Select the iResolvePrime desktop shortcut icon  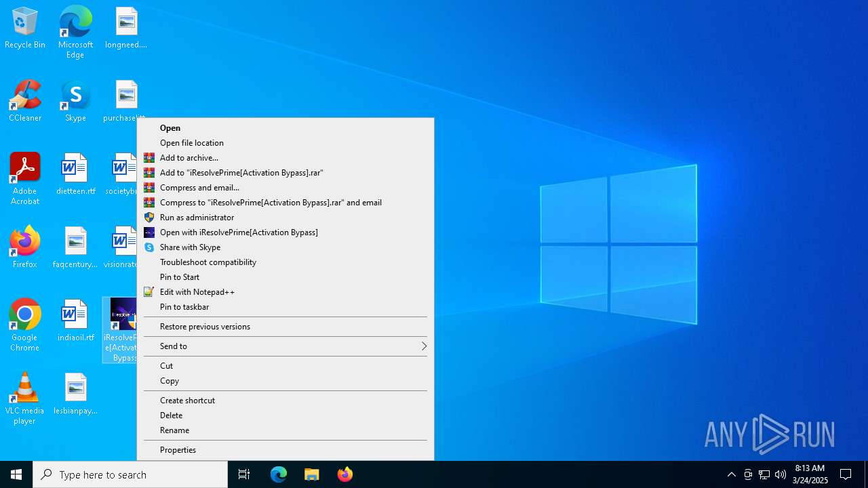pos(120,330)
